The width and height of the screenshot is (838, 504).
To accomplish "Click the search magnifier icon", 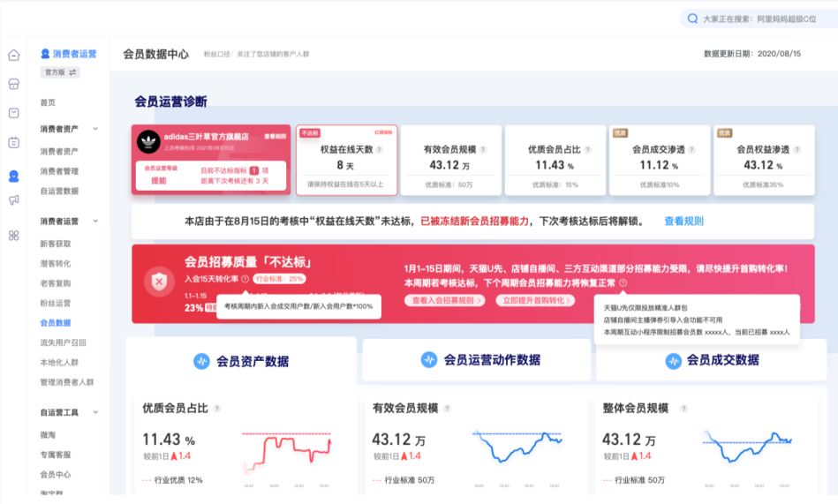I will (692, 19).
